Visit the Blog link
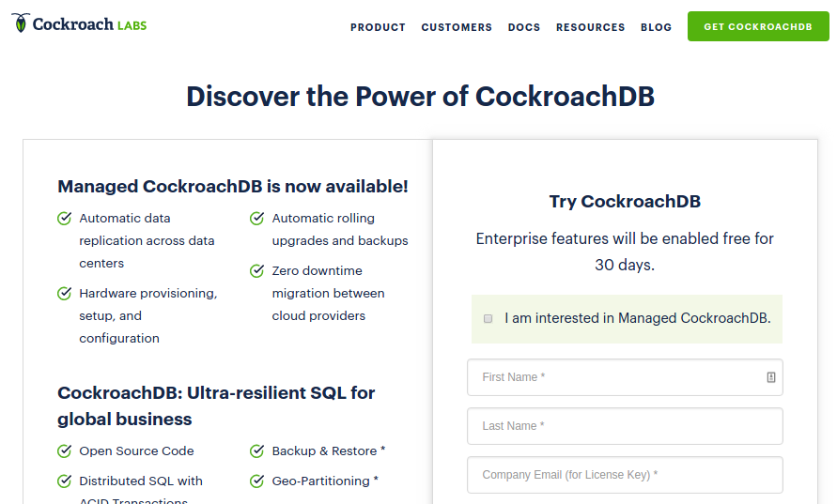This screenshot has width=837, height=504. click(656, 27)
